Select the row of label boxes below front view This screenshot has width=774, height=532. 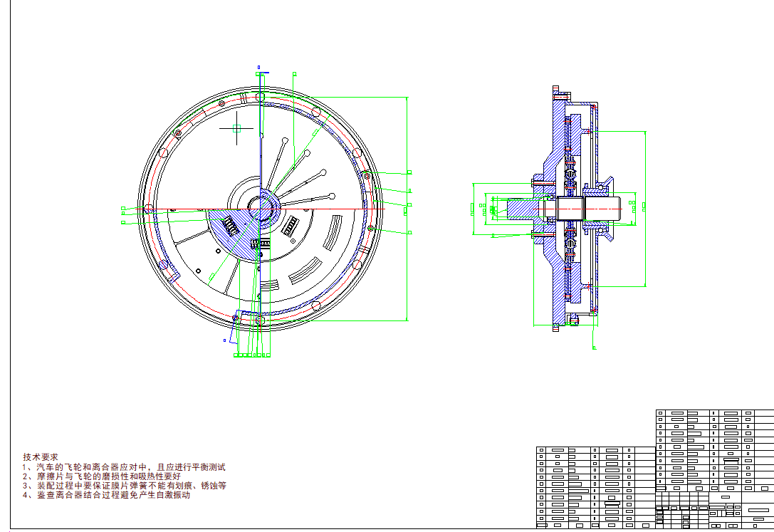pyautogui.click(x=251, y=355)
